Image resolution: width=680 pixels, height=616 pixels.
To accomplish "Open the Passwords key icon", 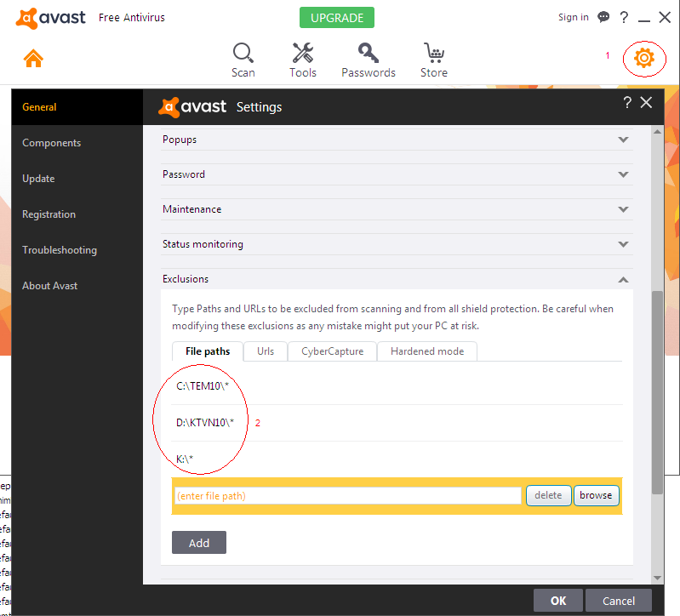I will [x=369, y=53].
